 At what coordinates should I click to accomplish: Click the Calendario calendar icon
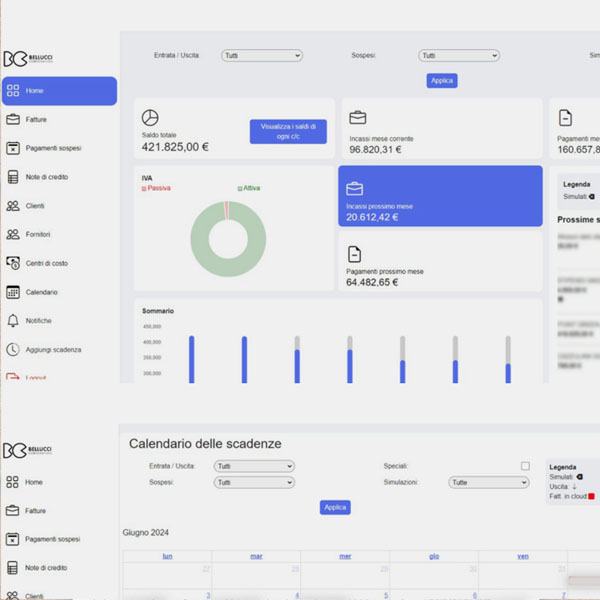(13, 292)
